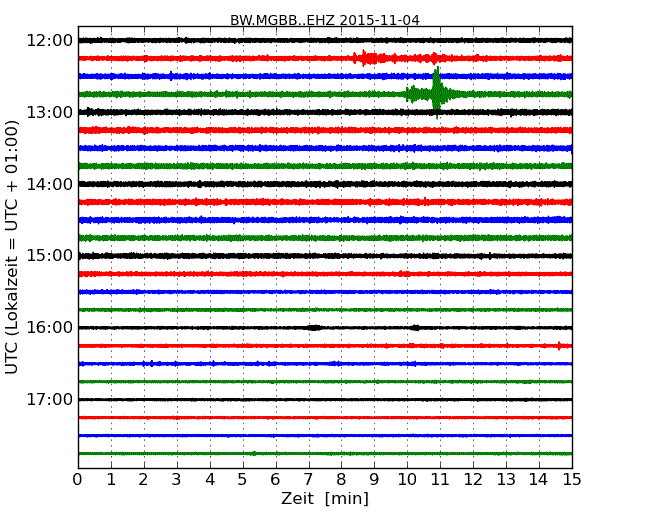This screenshot has width=650, height=520.
Task: Click the x-axis tick label 15
Action: tap(572, 480)
